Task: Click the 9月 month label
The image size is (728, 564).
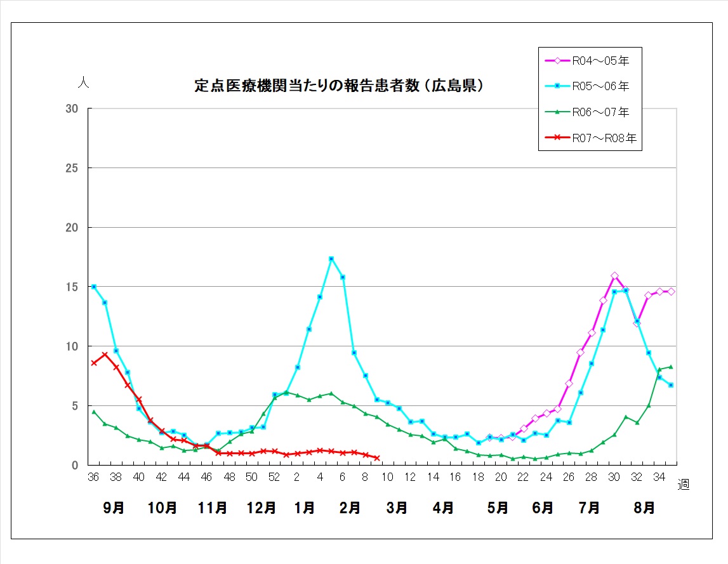Action: point(114,508)
